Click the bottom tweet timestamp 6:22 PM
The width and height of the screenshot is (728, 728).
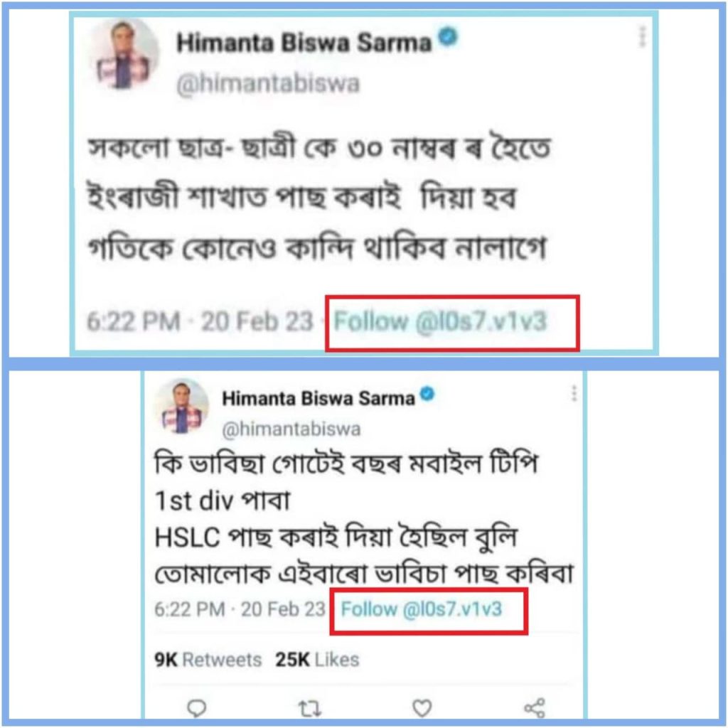189,609
